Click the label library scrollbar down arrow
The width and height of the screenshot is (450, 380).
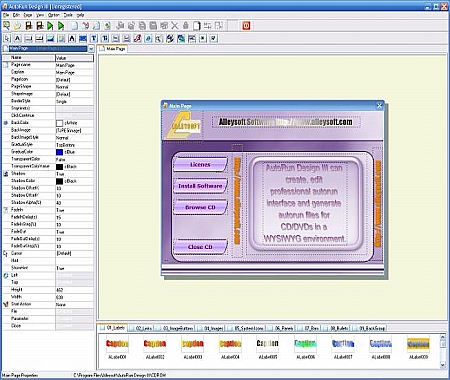[x=443, y=365]
